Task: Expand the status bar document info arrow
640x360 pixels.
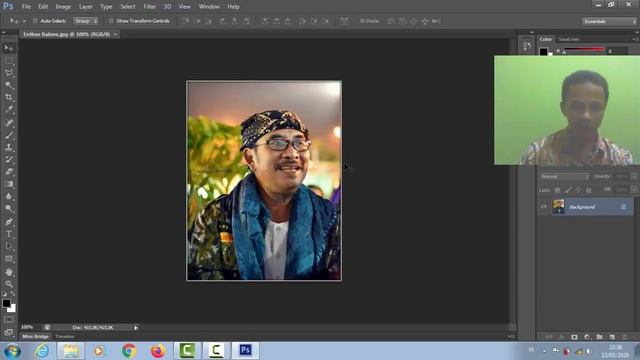Action: [136, 327]
